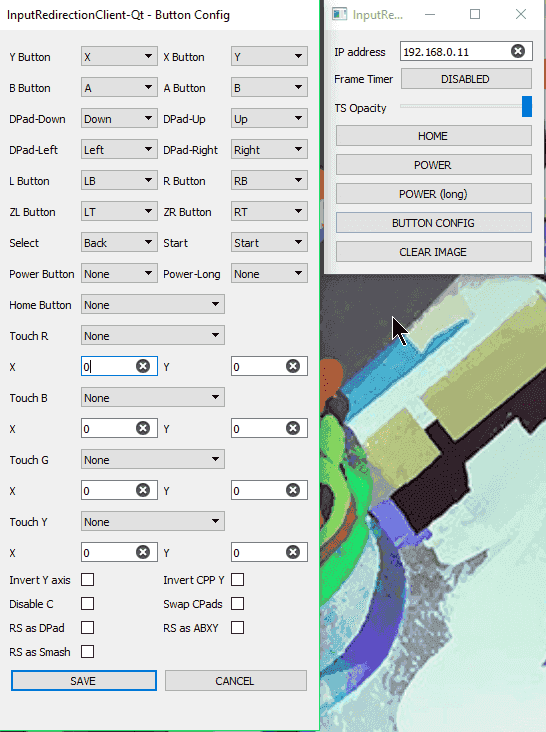The width and height of the screenshot is (546, 732).
Task: Open the Touch B mapping dropdown
Action: 153,398
